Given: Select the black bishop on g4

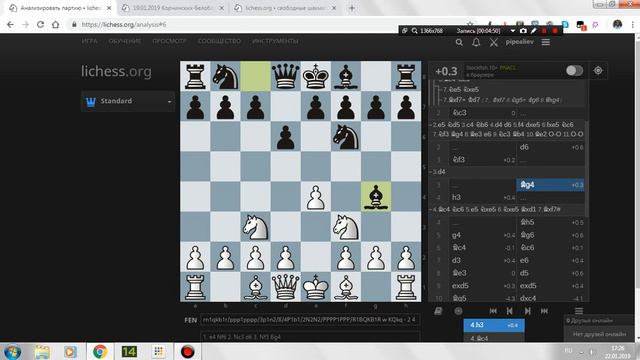Looking at the screenshot, I should 376,197.
